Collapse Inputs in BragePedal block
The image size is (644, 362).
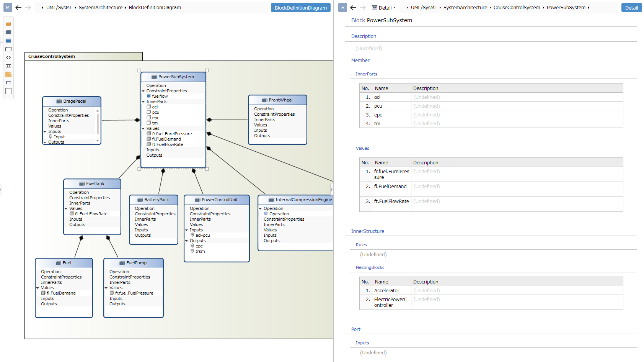click(x=45, y=132)
